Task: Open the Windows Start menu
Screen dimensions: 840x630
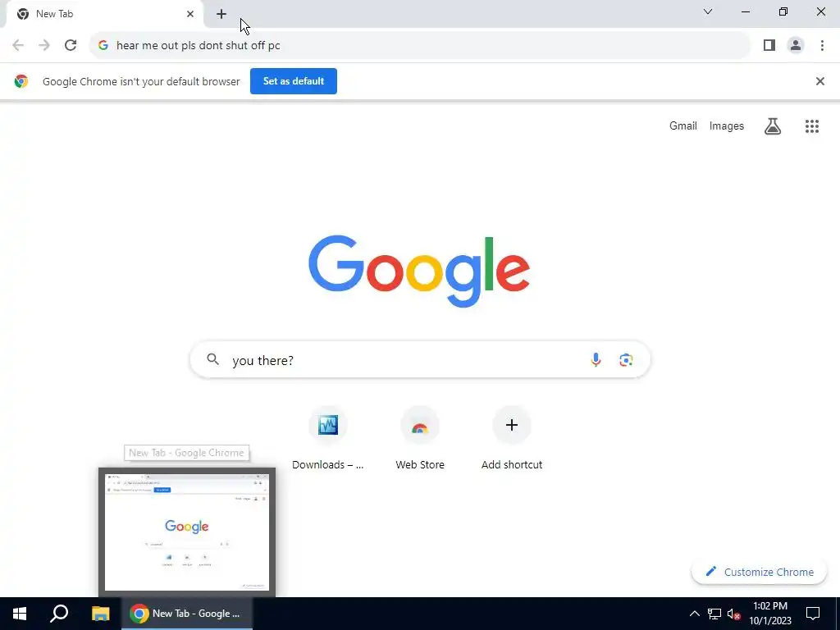Action: click(20, 614)
